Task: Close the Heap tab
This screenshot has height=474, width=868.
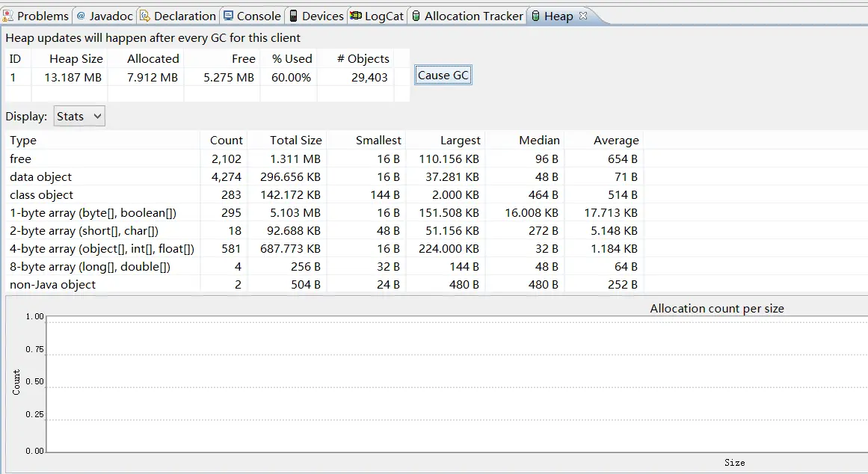Action: pyautogui.click(x=583, y=16)
